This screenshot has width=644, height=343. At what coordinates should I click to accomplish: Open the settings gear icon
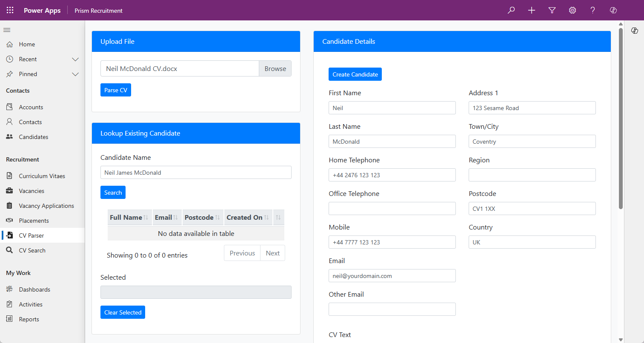(572, 10)
